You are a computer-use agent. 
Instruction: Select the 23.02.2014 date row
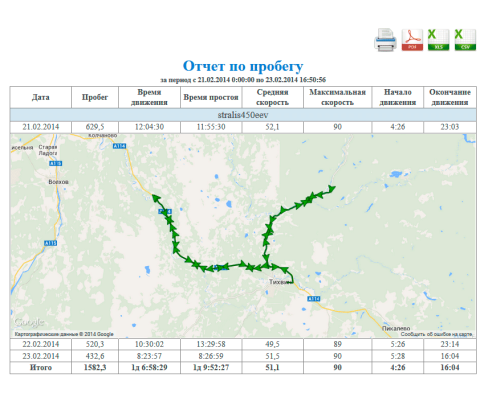[x=243, y=356]
